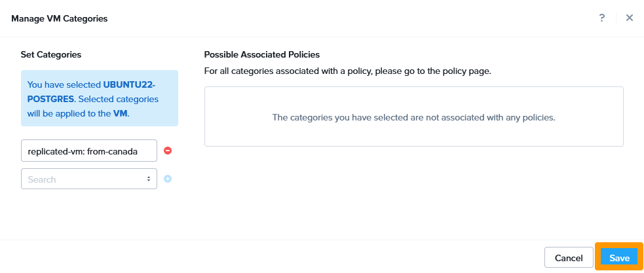Click the 'from-canada' value text
Screen dimensions: 644x273
point(115,151)
